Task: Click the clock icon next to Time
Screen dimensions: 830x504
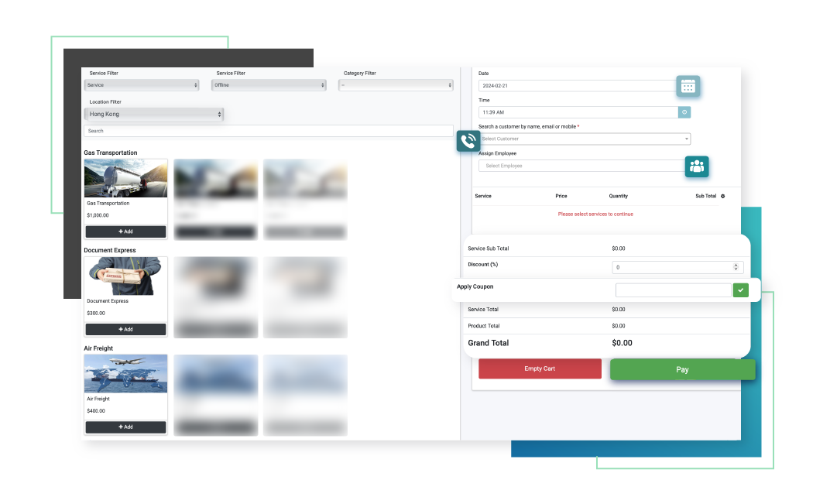Action: (x=684, y=112)
